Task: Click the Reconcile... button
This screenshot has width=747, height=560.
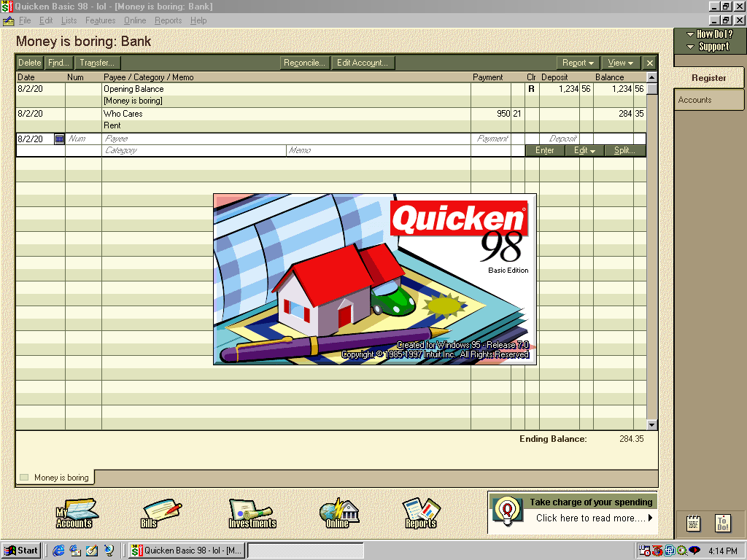Action: pyautogui.click(x=304, y=63)
